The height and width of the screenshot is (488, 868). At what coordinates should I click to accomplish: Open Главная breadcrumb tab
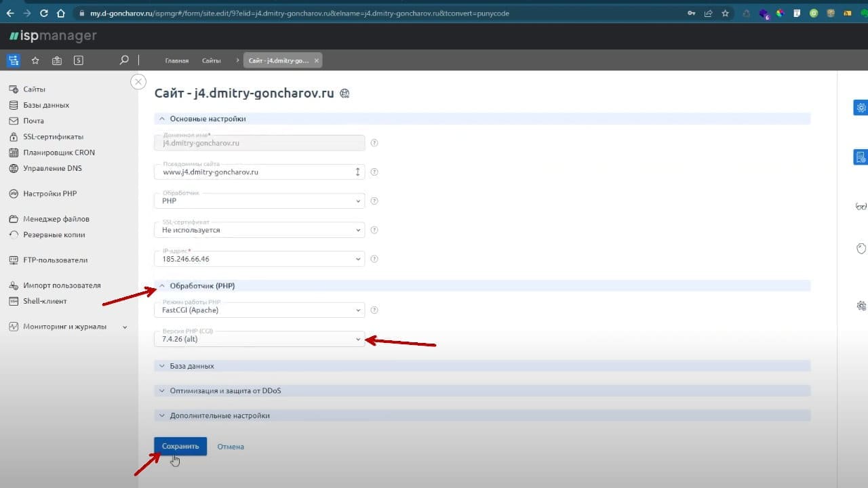(x=177, y=60)
